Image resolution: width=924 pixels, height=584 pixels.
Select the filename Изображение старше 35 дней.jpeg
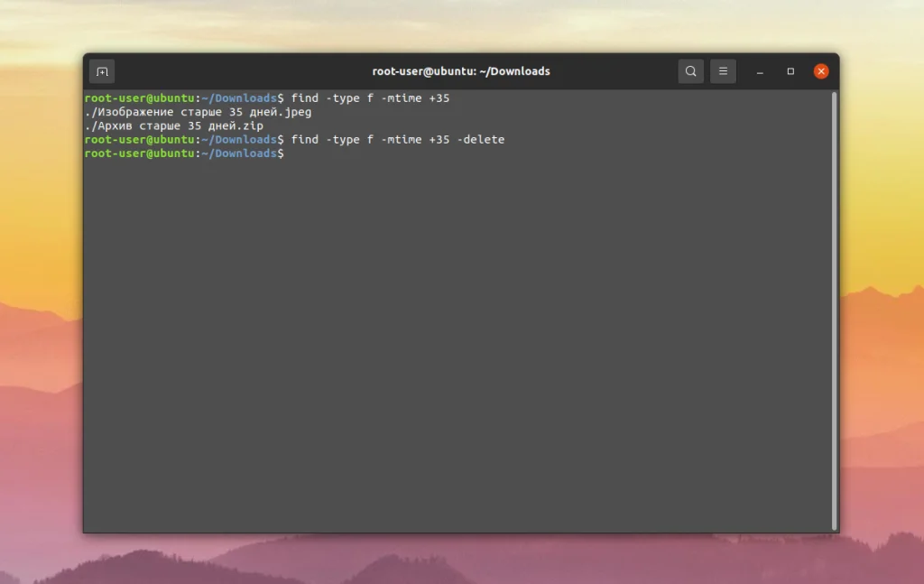point(197,112)
